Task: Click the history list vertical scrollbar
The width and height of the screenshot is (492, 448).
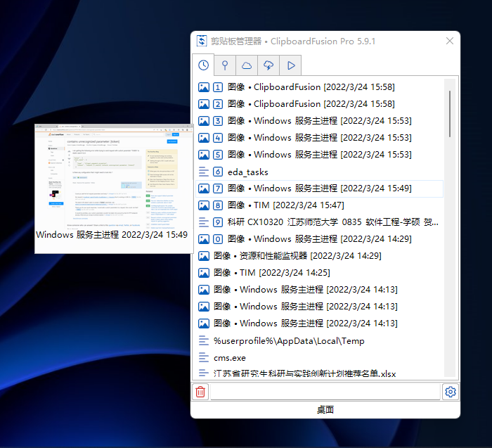Action: 450,113
